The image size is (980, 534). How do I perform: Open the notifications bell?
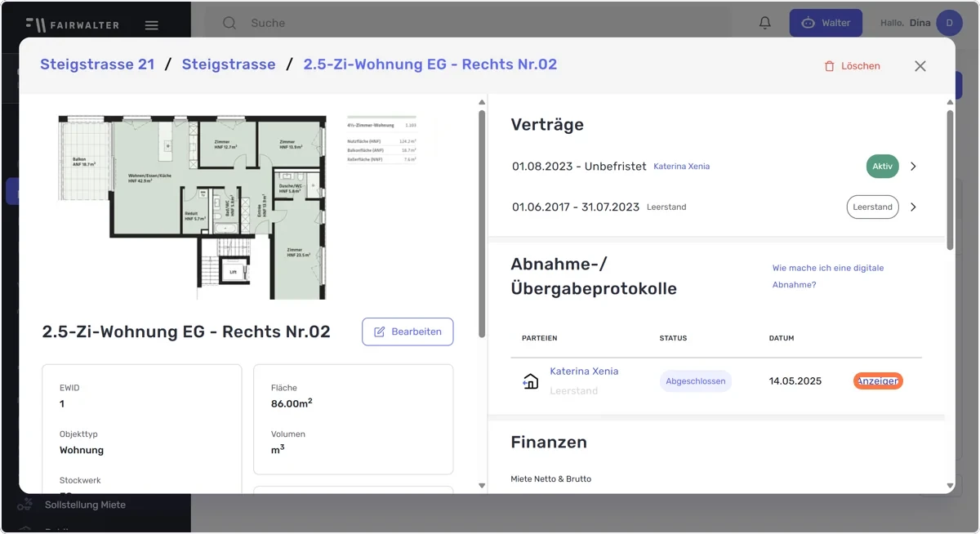click(765, 23)
